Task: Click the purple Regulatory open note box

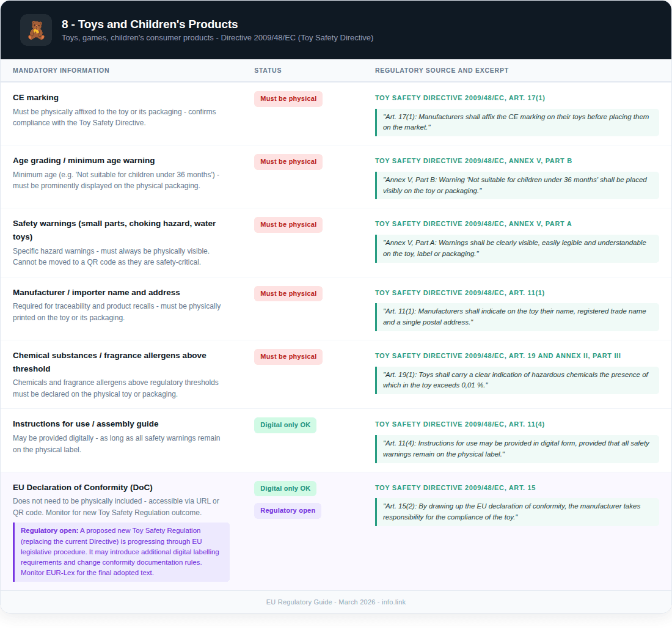Action: point(122,552)
